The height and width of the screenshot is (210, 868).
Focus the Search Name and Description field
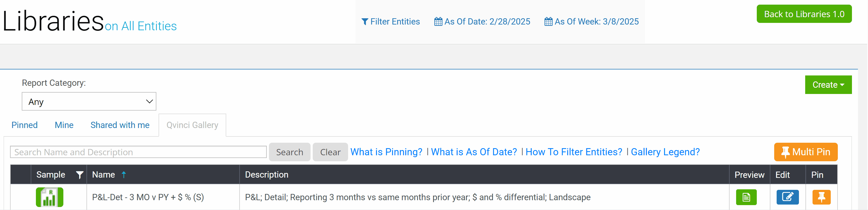(138, 152)
